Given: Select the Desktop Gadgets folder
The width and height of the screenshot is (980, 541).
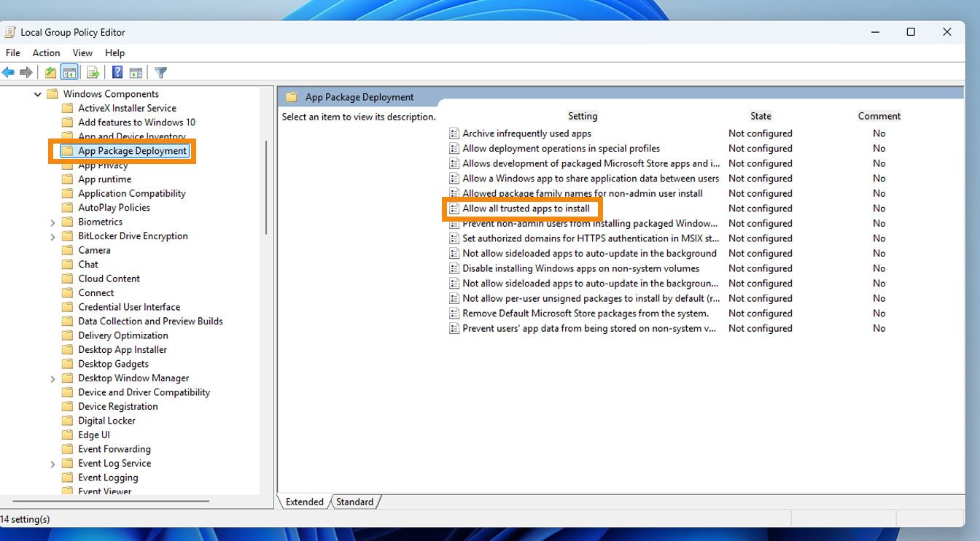Looking at the screenshot, I should [x=114, y=364].
